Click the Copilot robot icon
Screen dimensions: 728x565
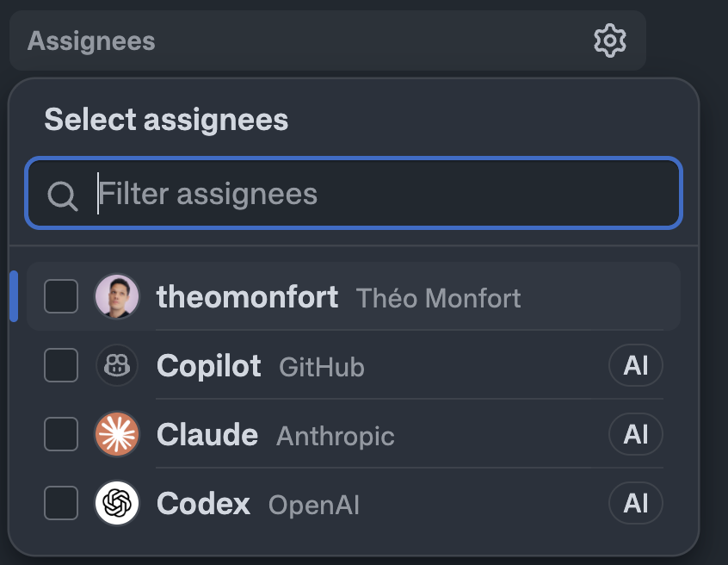tap(117, 365)
